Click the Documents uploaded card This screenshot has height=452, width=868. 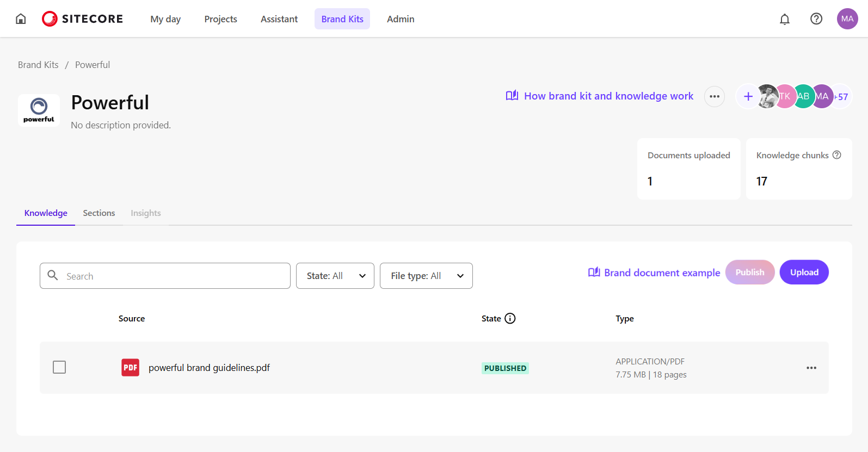(x=689, y=169)
